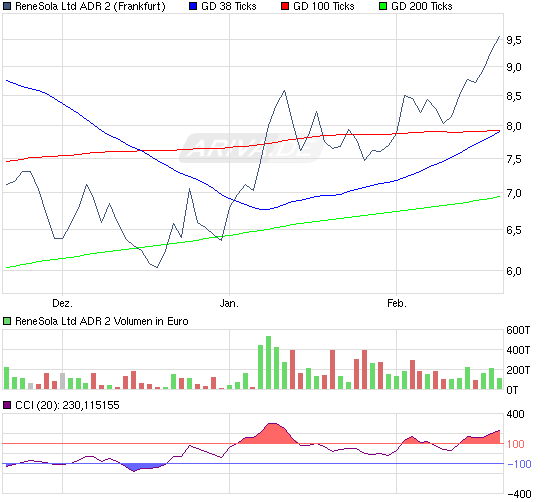Click the tallest green volume bar in January
The width and height of the screenshot is (545, 502).
coord(269,363)
